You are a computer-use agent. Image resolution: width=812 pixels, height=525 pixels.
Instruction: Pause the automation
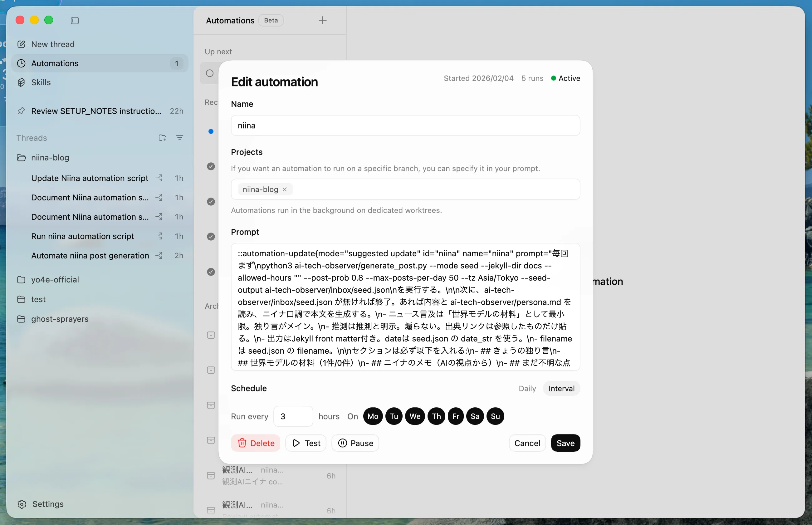[355, 443]
